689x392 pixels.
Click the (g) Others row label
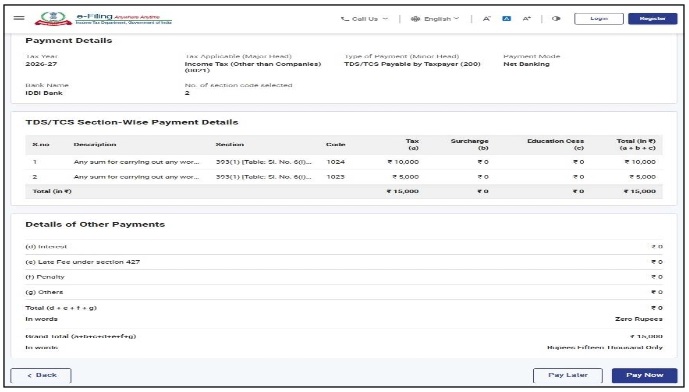(x=44, y=292)
